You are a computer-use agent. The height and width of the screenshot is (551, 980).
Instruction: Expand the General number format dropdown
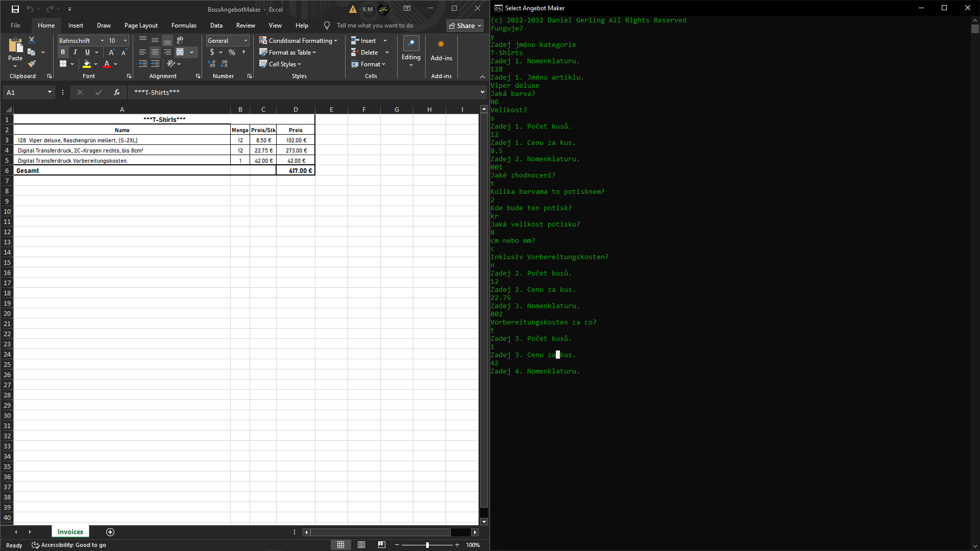pyautogui.click(x=246, y=40)
